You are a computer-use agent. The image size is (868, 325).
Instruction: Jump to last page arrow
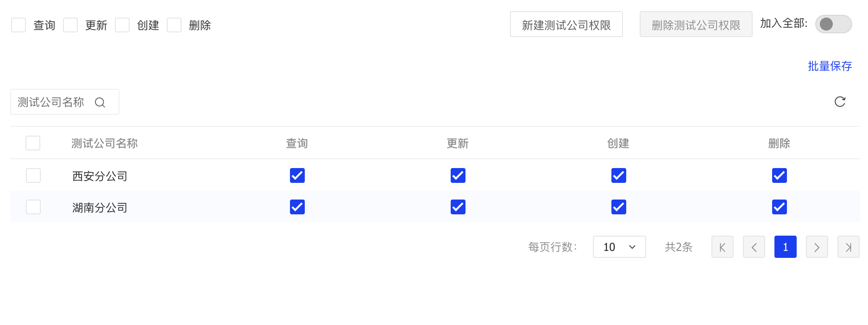coord(849,247)
